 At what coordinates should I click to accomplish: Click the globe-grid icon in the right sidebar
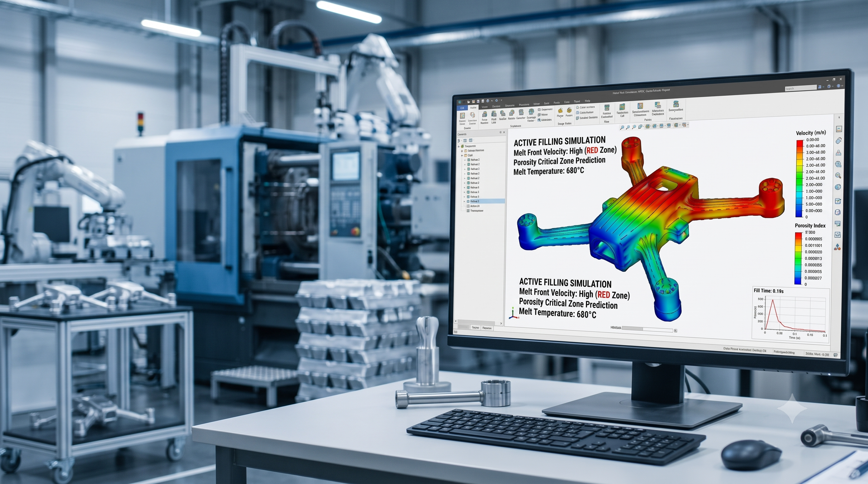point(838,164)
